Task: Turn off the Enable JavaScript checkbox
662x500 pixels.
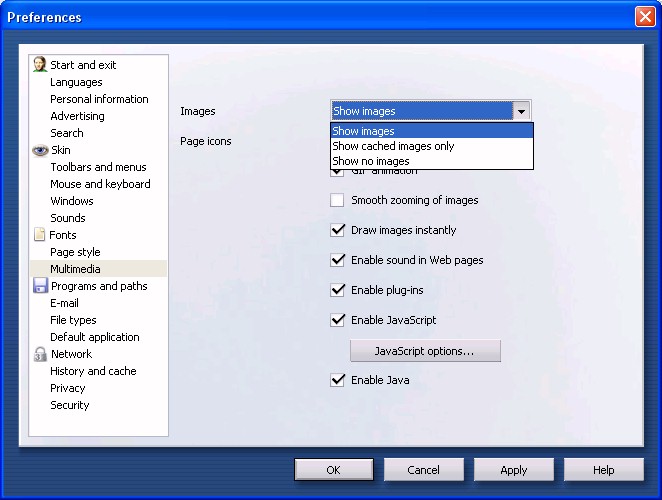Action: click(337, 320)
